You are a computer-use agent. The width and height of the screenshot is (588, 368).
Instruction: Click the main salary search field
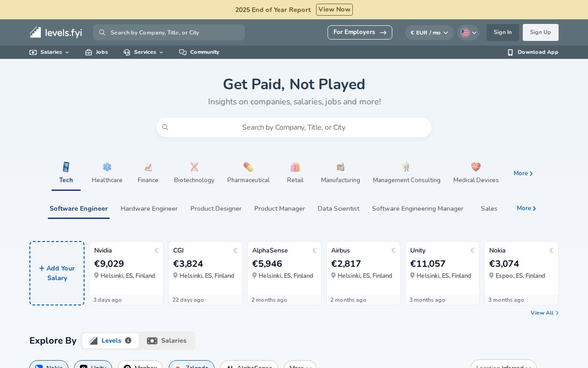(x=294, y=127)
